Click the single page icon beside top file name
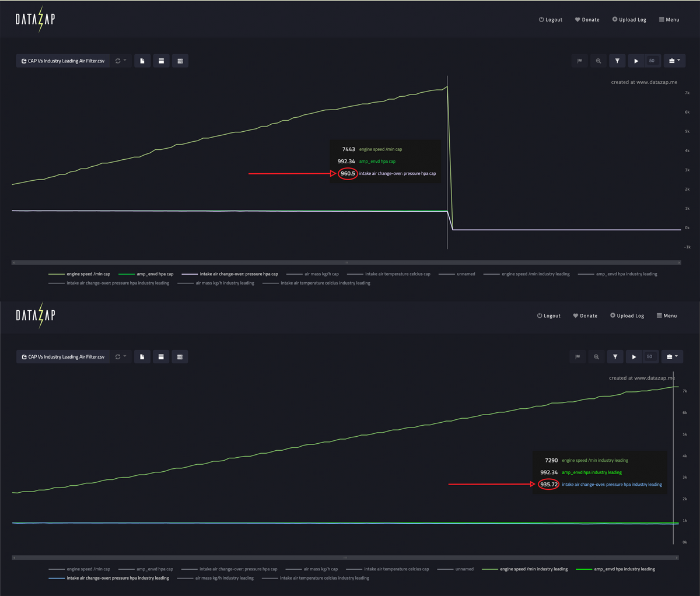The width and height of the screenshot is (700, 596). click(x=142, y=61)
